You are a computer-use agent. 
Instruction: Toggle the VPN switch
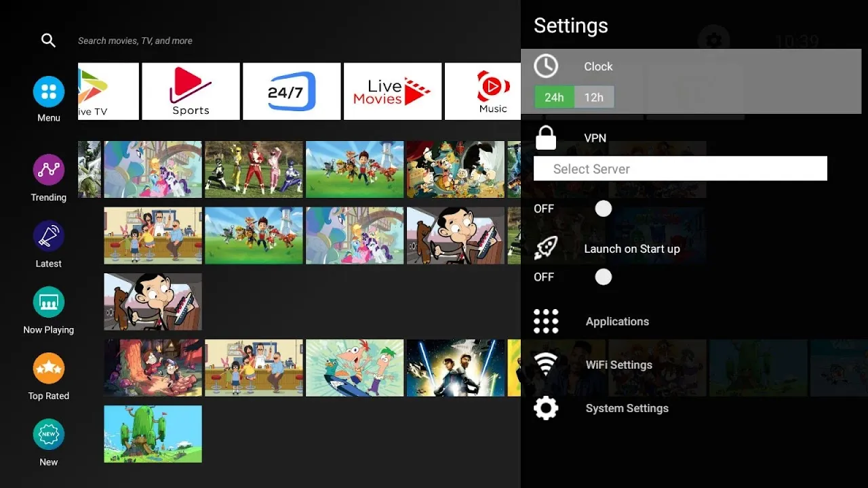click(x=603, y=209)
